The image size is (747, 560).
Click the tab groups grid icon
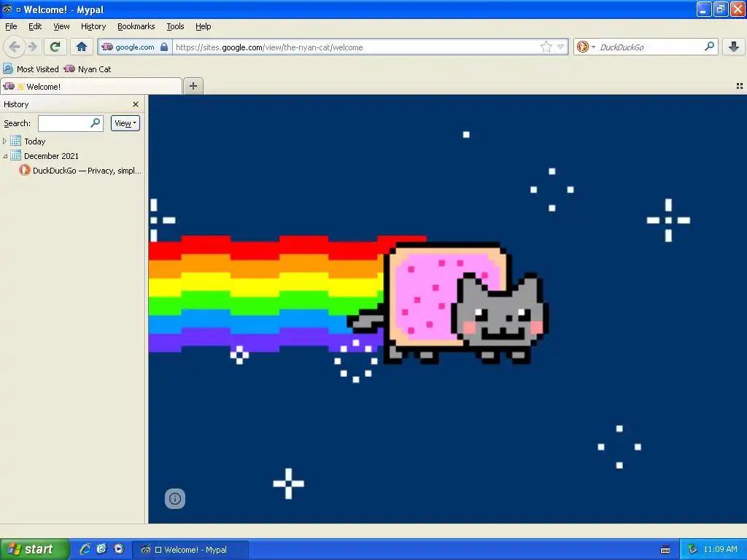pos(740,86)
